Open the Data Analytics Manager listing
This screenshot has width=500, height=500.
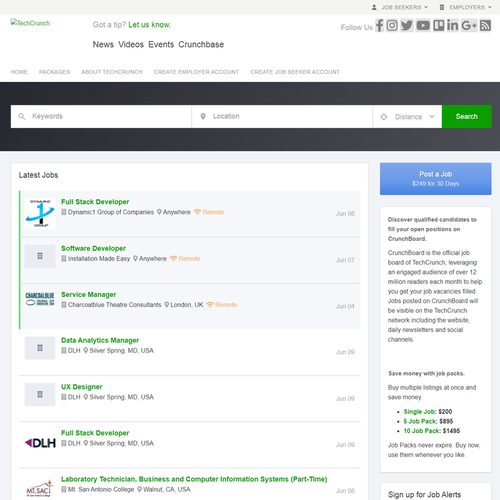100,340
